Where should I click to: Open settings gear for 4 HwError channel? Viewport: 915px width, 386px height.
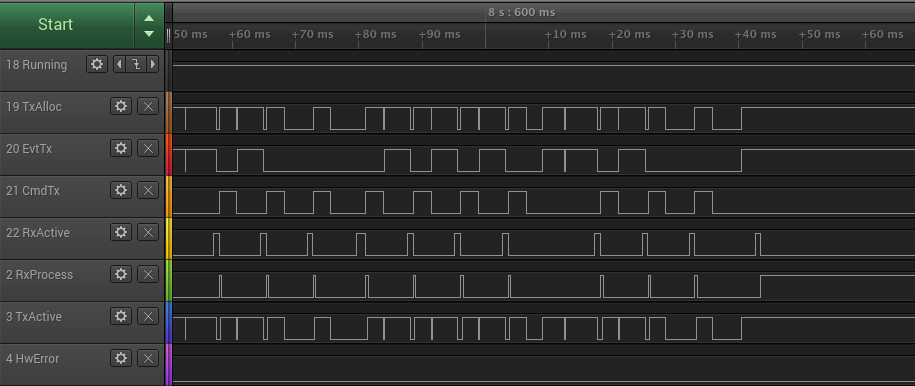point(121,359)
